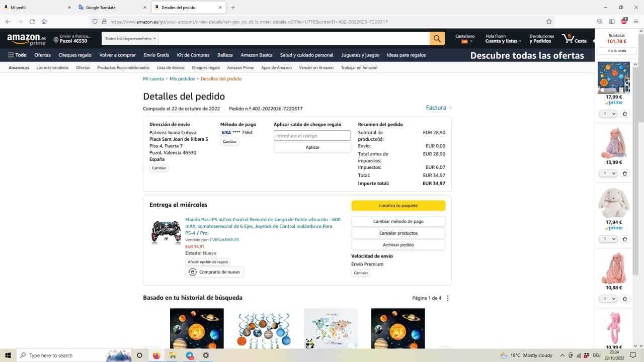Open the Firefox application menu
644x362 pixels.
pos(636,22)
